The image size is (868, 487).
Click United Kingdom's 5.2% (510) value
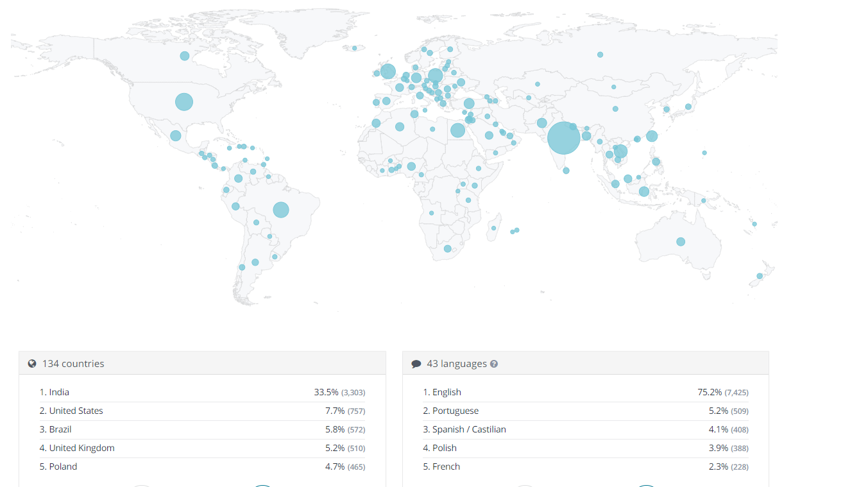tap(345, 448)
